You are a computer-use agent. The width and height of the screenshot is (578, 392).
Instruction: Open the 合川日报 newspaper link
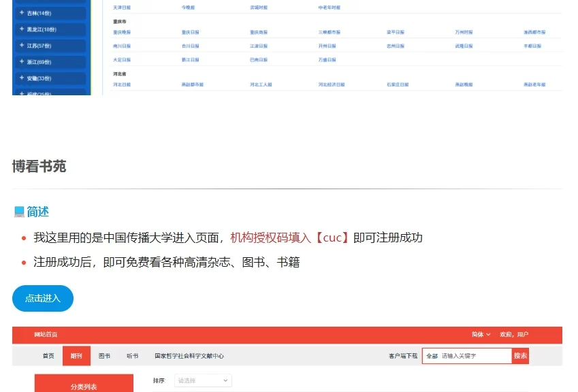tap(190, 46)
